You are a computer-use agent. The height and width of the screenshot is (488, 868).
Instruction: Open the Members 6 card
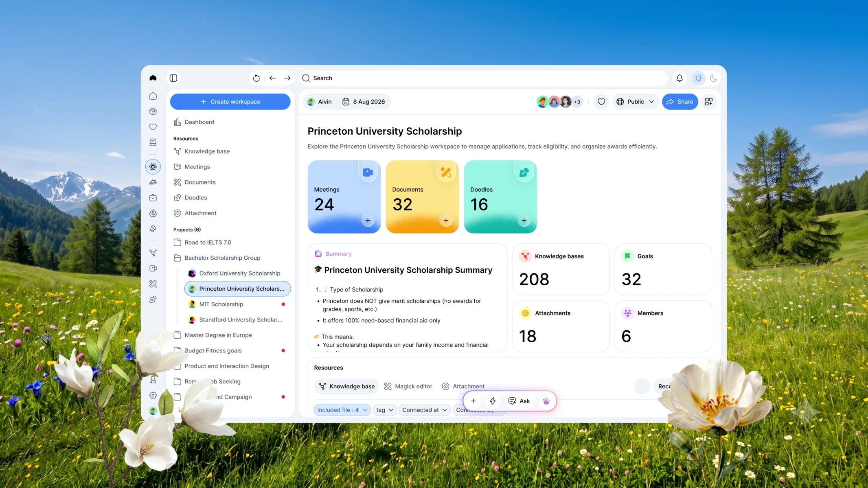click(x=663, y=326)
